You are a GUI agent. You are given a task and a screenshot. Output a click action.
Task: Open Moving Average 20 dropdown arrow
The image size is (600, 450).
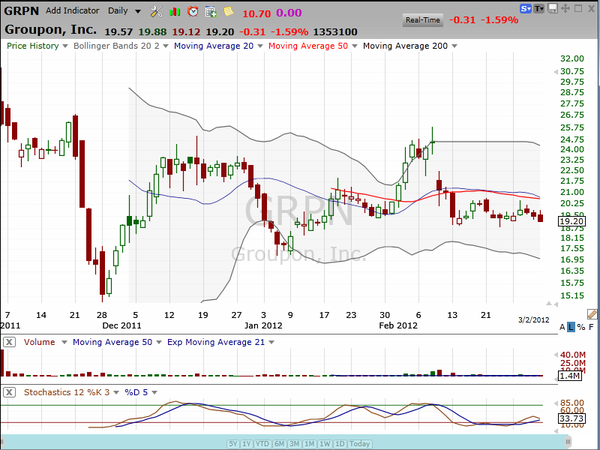point(260,46)
